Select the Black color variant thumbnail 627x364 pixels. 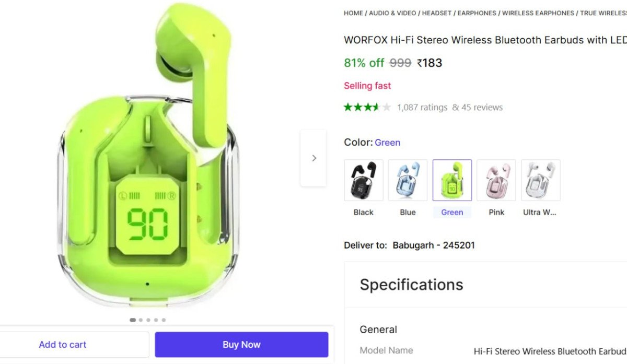[364, 180]
